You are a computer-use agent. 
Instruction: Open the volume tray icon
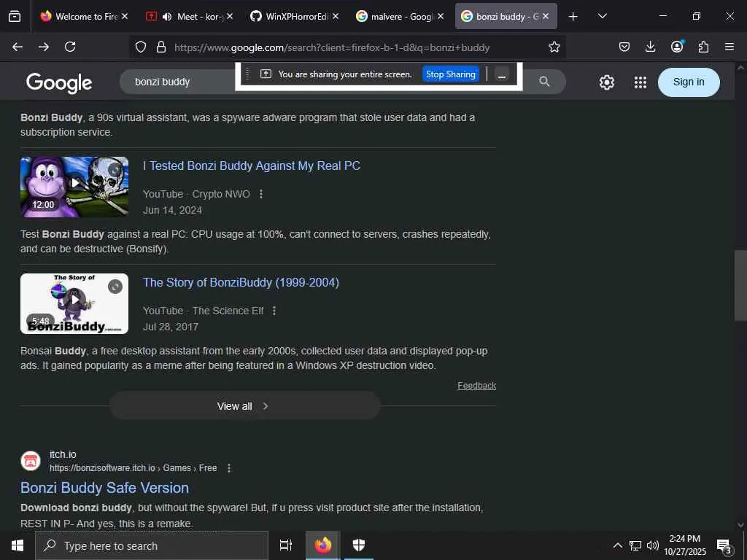[653, 545]
